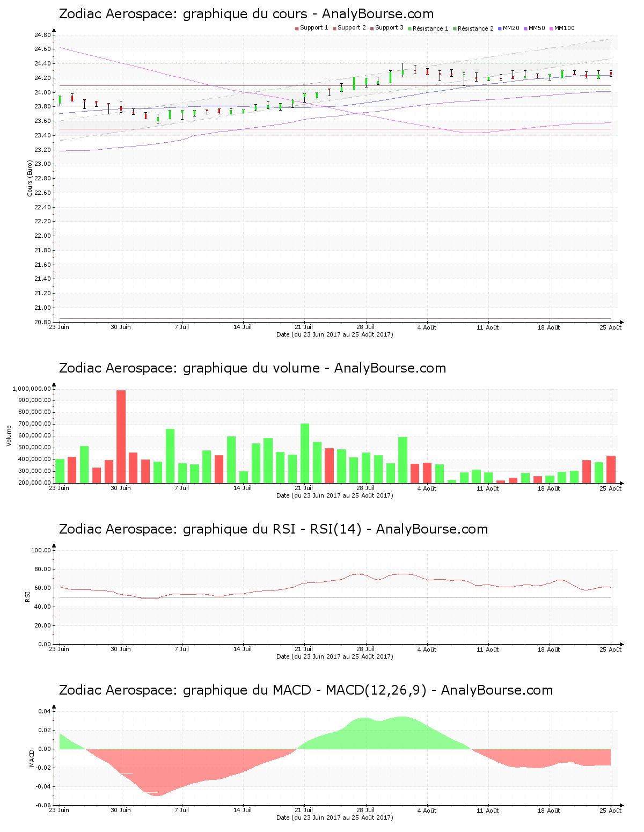Image resolution: width=644 pixels, height=832 pixels.
Task: Select the 'MM50' legend label
Action: 537,28
